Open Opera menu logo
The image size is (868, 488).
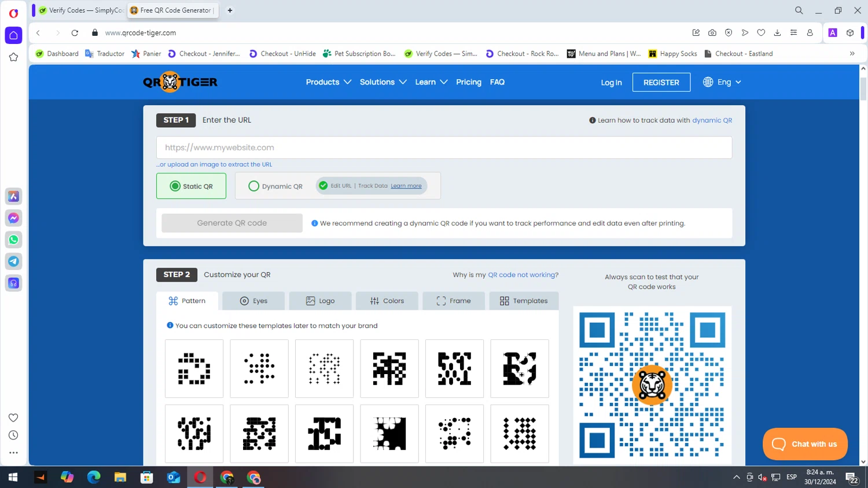tap(13, 13)
